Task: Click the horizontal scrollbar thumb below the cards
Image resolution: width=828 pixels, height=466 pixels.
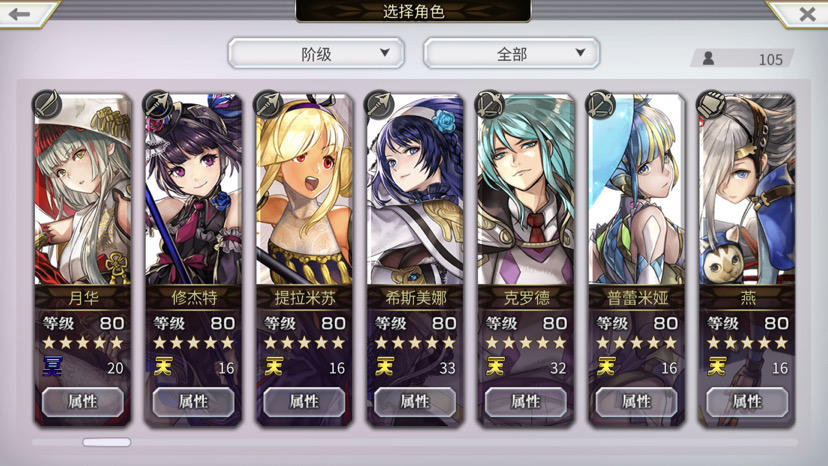Action: click(x=107, y=442)
